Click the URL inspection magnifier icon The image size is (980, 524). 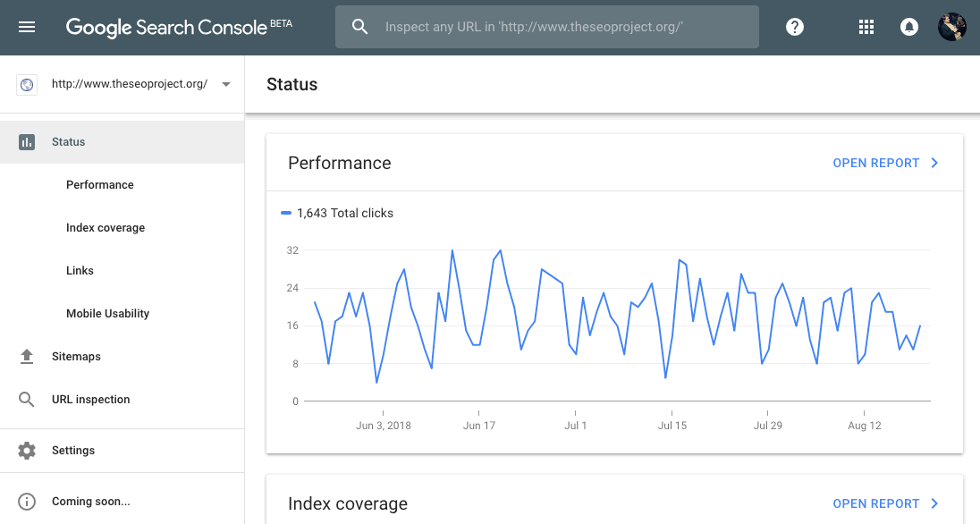tap(27, 399)
